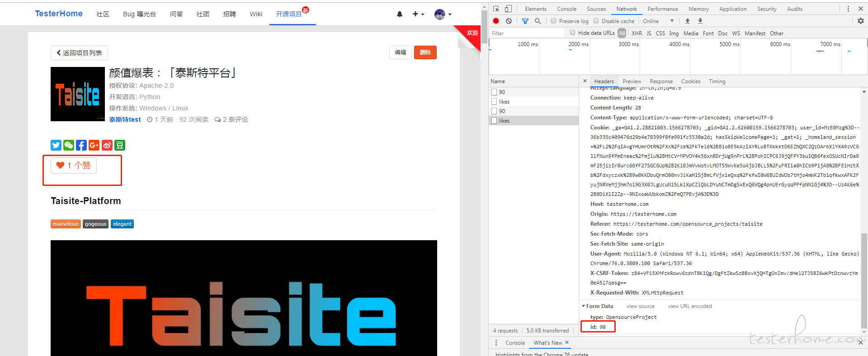
Task: Open network search magnifier
Action: pos(538,21)
